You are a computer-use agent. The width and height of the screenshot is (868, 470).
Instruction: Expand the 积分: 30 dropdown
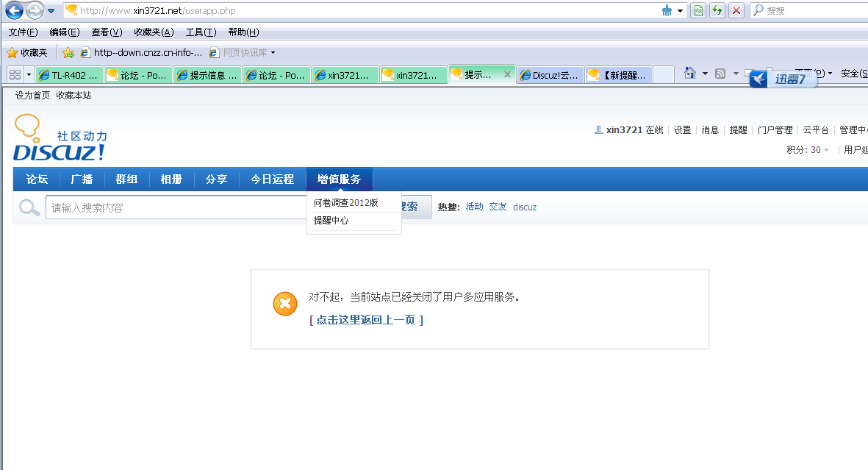808,149
